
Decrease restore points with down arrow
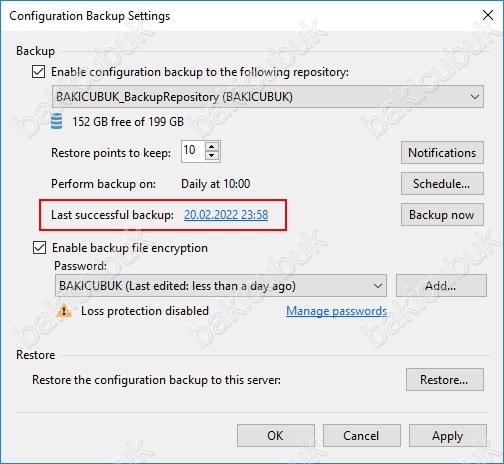coord(212,156)
